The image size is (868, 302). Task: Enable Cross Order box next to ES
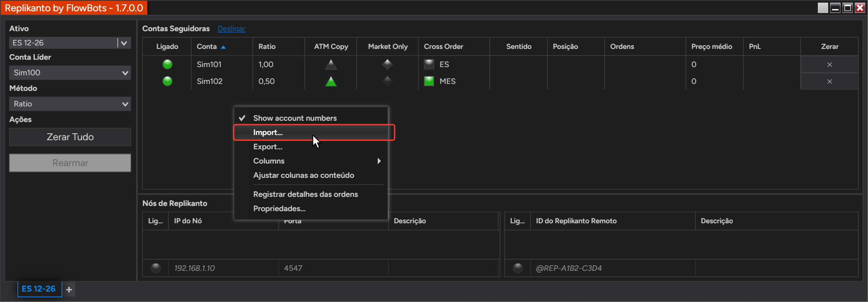tap(429, 64)
